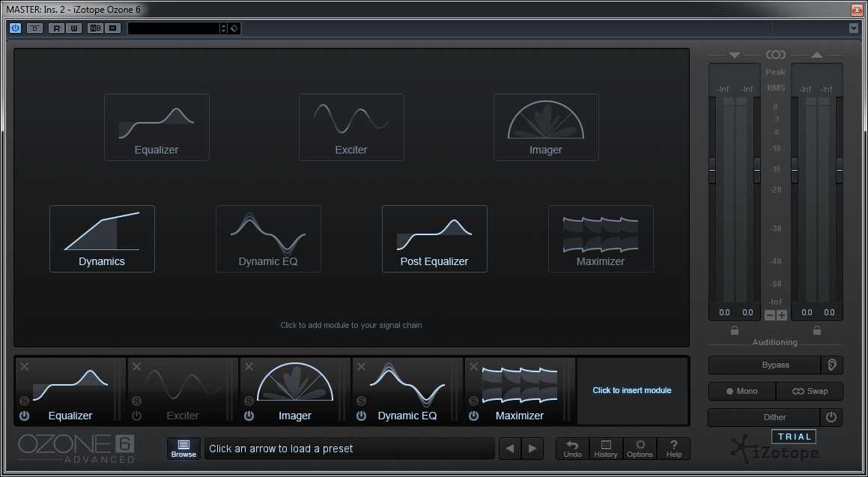Image resolution: width=868 pixels, height=477 pixels.
Task: Click the preset name field
Action: [349, 449]
